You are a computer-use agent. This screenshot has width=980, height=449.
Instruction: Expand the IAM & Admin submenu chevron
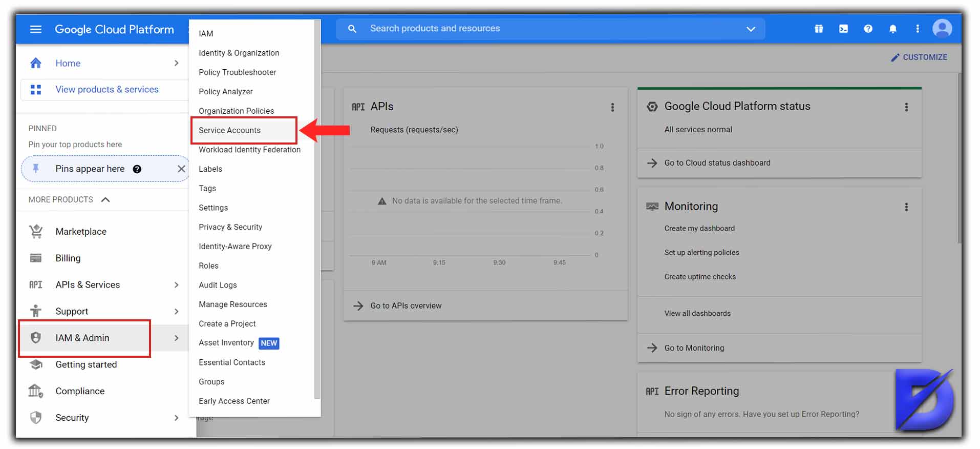point(176,338)
